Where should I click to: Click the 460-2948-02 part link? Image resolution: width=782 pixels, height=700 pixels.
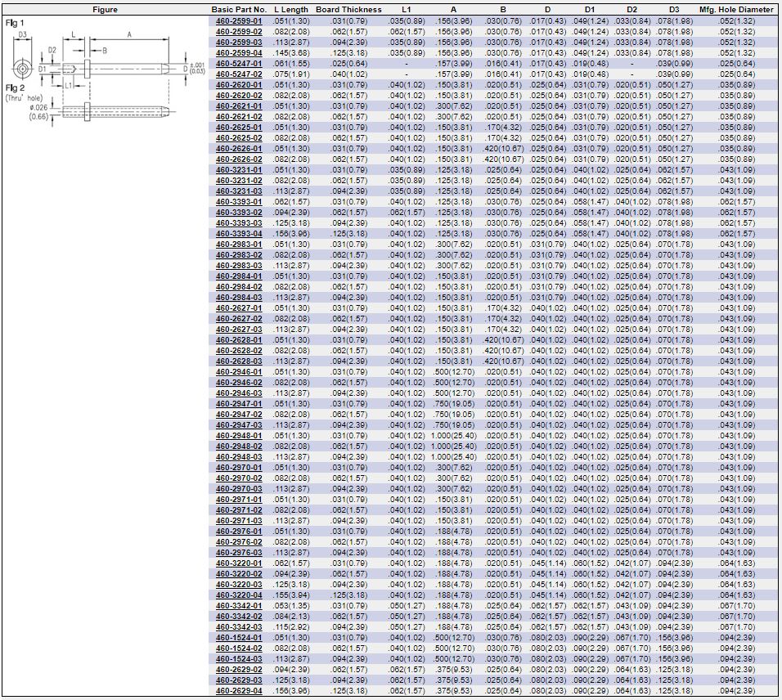click(x=239, y=446)
